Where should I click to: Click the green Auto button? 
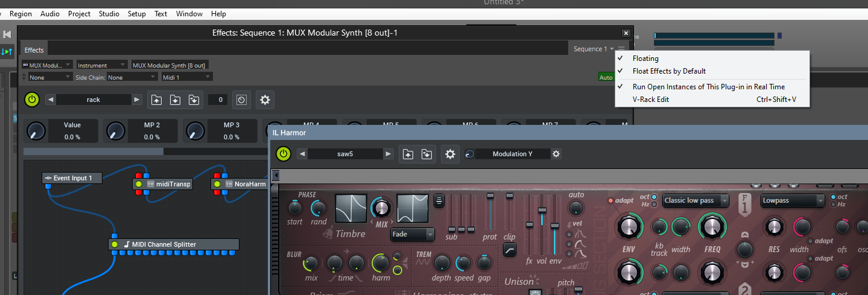[x=606, y=77]
